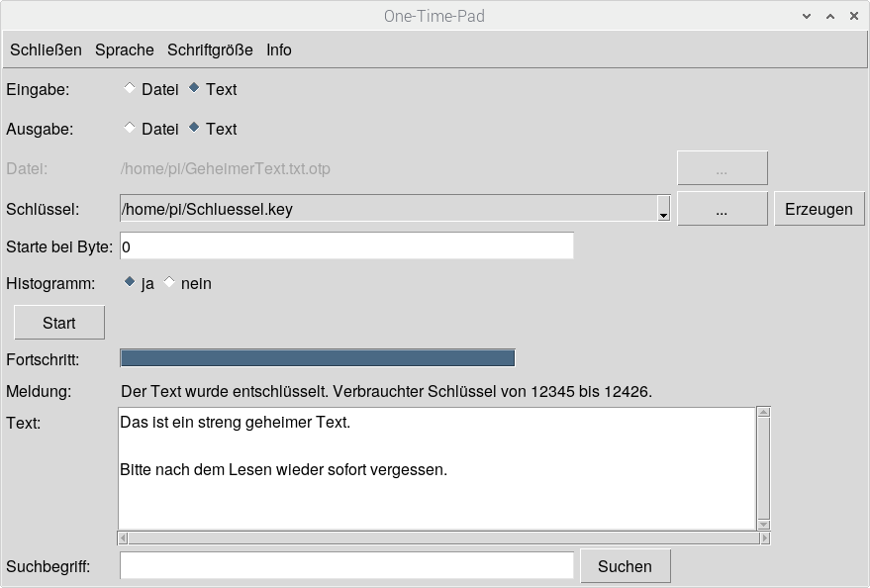Select 'Datei' radio button for Eingabe
Viewport: 870px width, 588px height.
coord(130,89)
